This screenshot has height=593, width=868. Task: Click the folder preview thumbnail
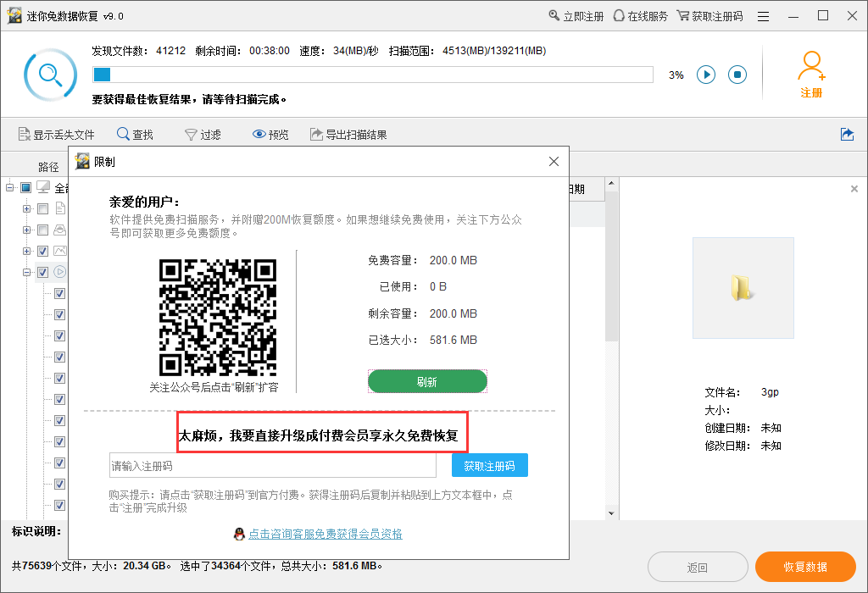(x=743, y=288)
